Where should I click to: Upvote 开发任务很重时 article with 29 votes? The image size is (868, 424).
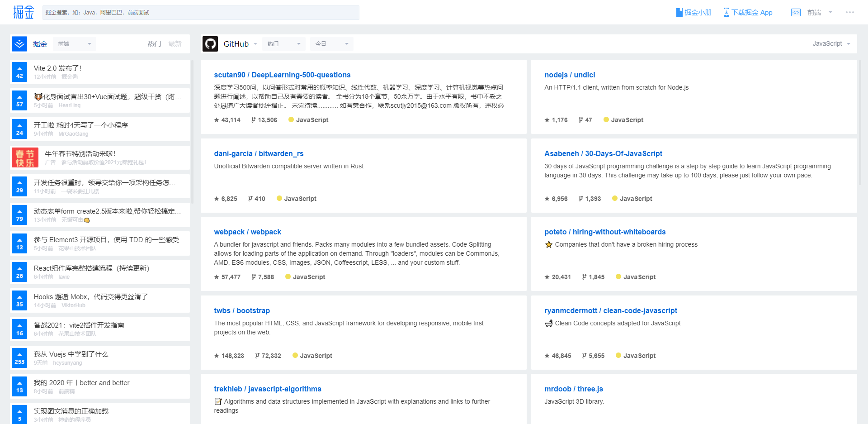(19, 186)
